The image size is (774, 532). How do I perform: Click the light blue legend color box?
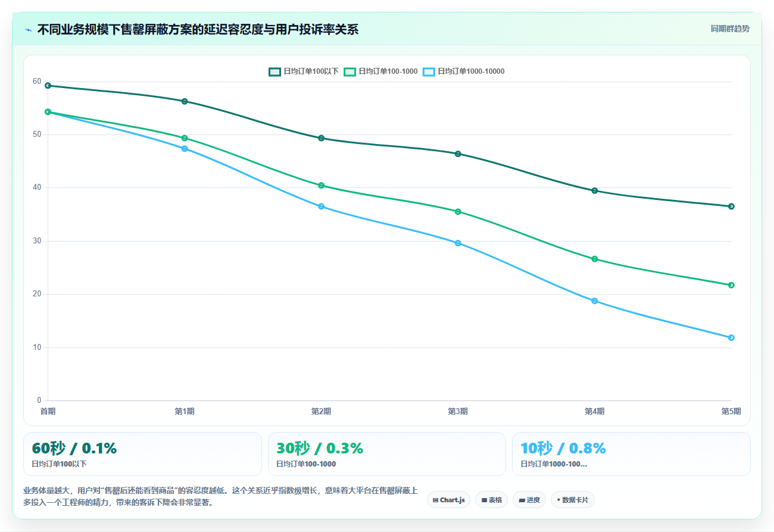(429, 71)
